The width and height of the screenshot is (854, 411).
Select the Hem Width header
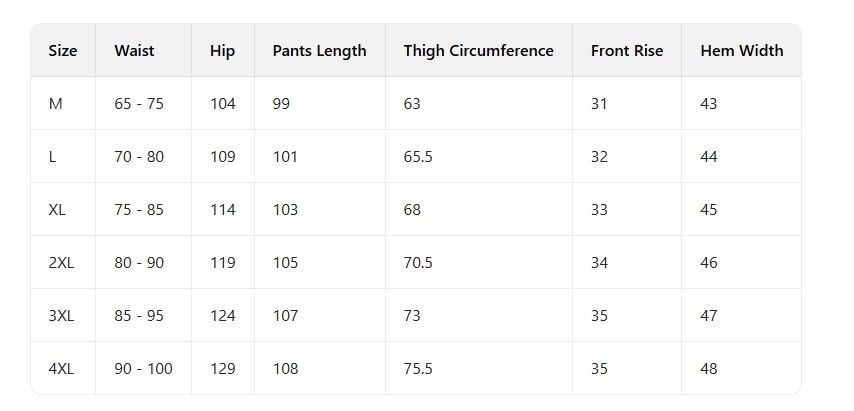coord(741,51)
